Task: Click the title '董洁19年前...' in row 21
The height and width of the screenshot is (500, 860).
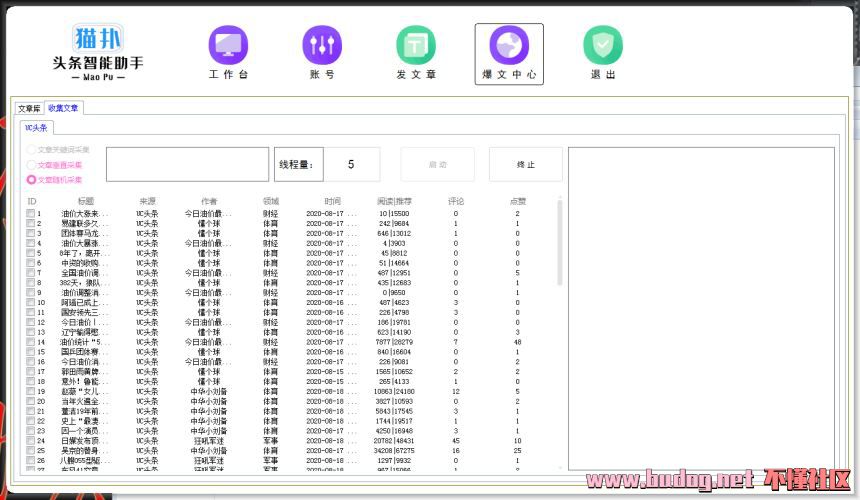Action: coord(85,411)
